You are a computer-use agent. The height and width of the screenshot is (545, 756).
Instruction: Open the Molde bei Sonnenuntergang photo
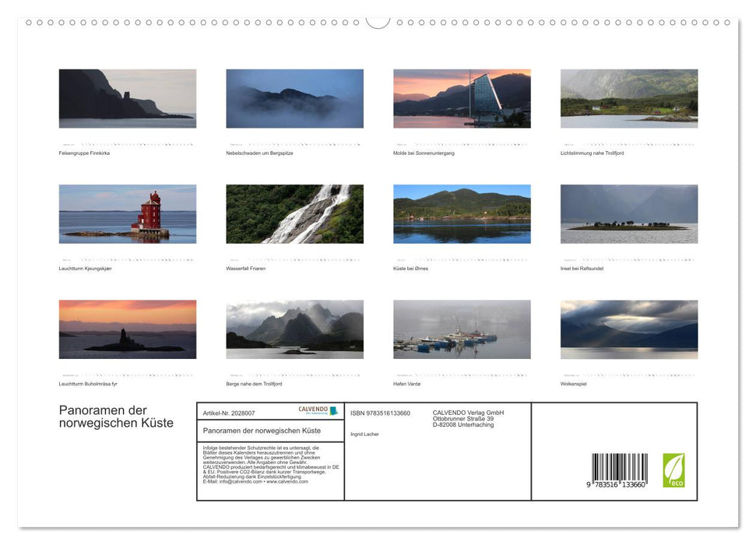(x=461, y=98)
